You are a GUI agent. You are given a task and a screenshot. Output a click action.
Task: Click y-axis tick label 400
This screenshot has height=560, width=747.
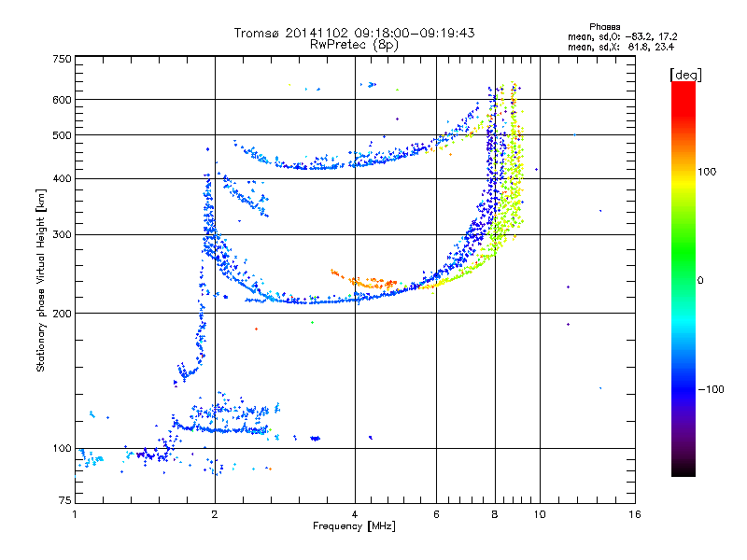click(62, 179)
